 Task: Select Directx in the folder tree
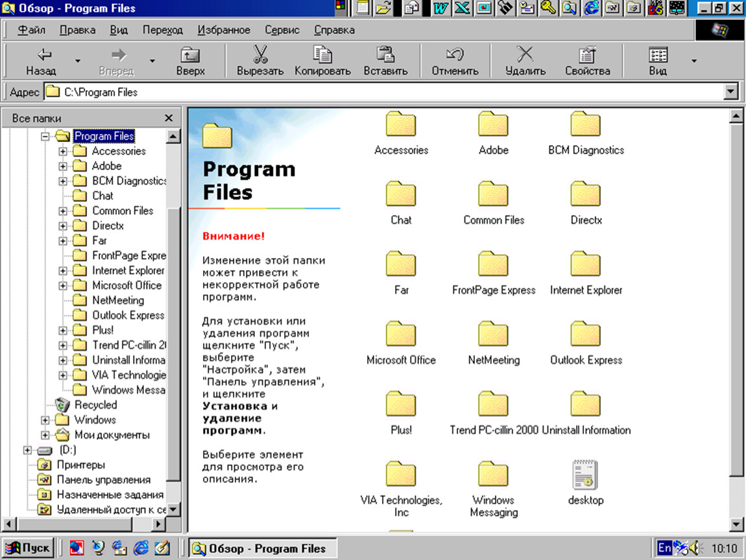[x=108, y=226]
